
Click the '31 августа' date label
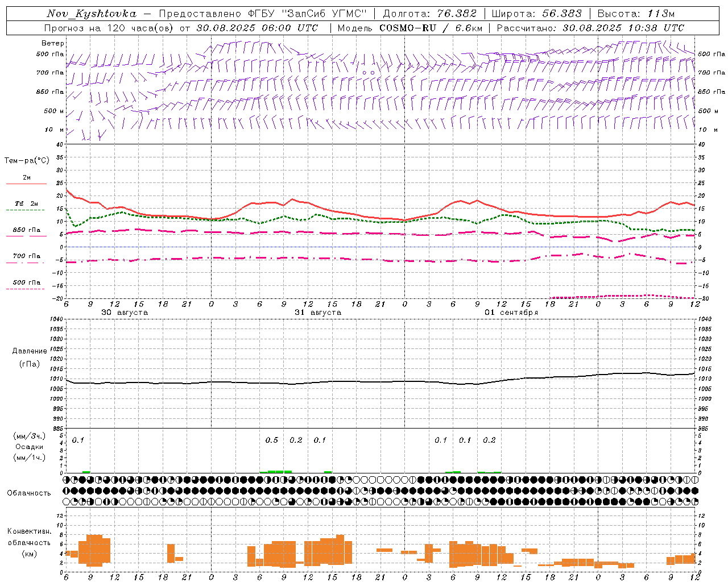pos(318,313)
